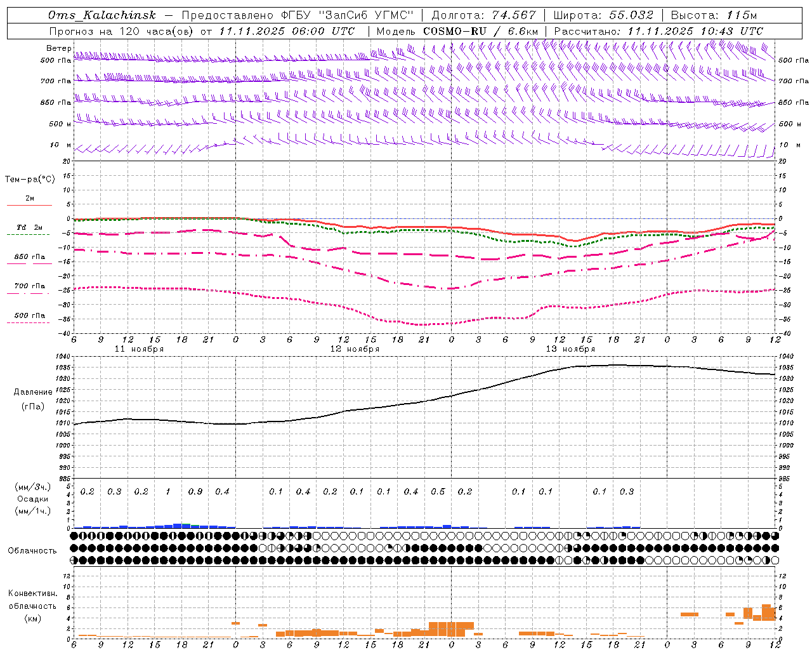Select the calculation timestamp 11.11.2025 10:43 UTC

click(x=696, y=31)
